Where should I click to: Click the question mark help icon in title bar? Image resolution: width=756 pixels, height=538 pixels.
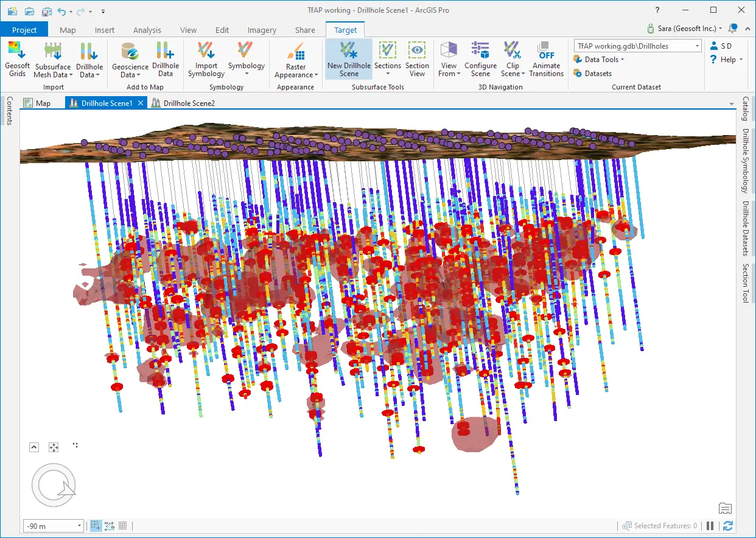657,10
